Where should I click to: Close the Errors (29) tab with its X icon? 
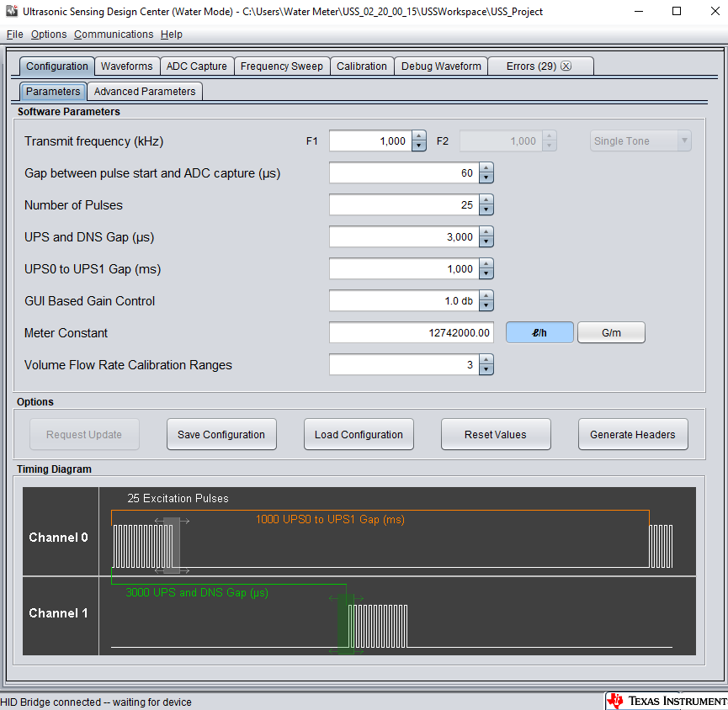pyautogui.click(x=566, y=66)
